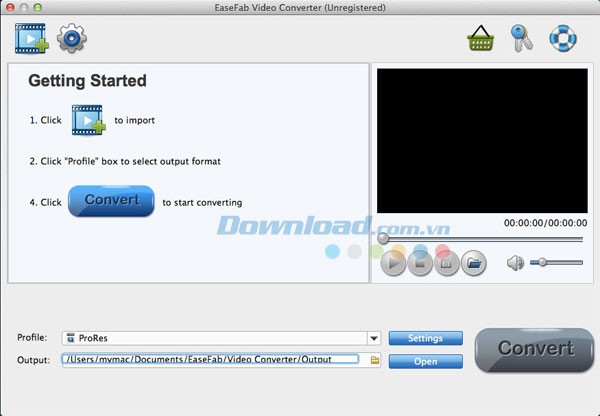Click the Add Video toolbar icon
The width and height of the screenshot is (600, 416).
click(x=32, y=38)
